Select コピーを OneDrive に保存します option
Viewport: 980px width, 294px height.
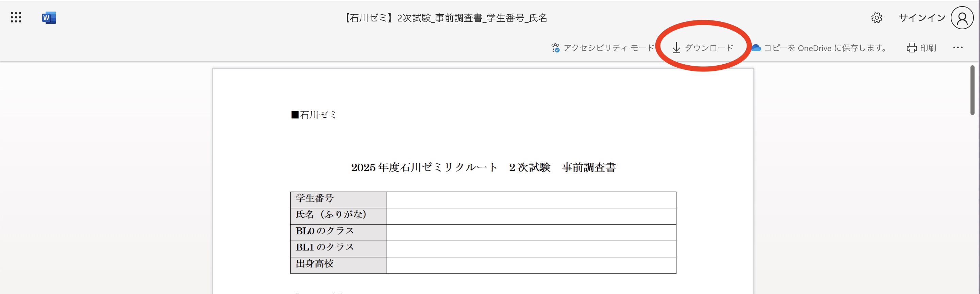pos(825,48)
